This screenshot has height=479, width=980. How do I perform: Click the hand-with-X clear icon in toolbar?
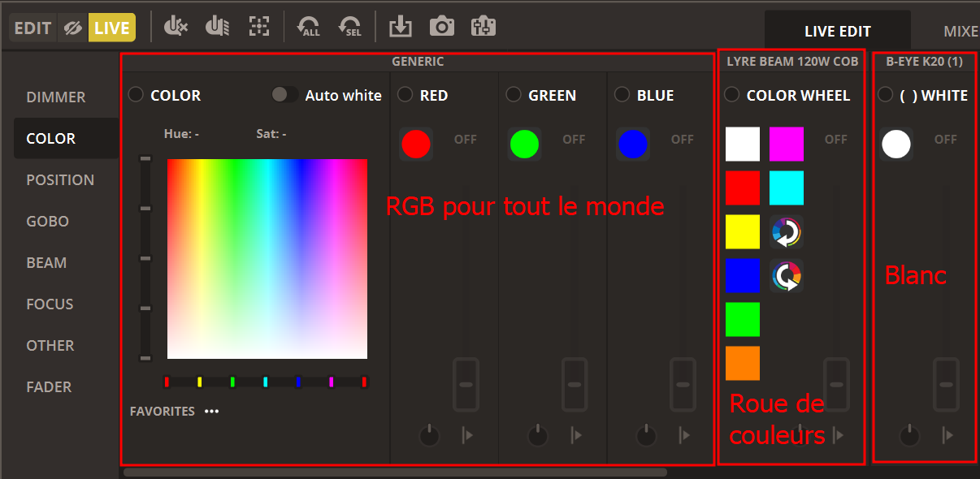(x=176, y=27)
